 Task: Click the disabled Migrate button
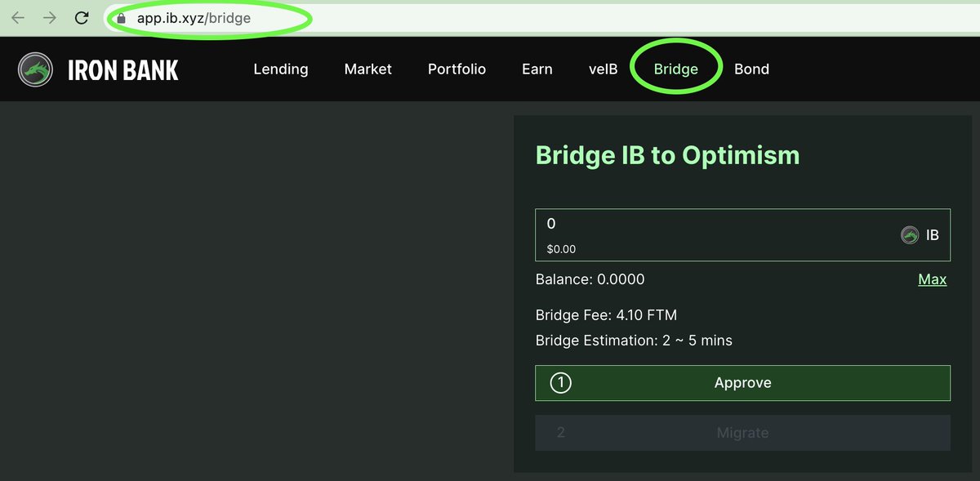(742, 433)
